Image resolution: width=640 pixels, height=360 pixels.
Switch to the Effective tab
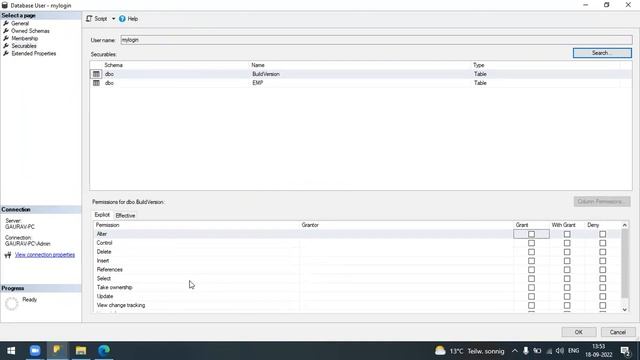click(125, 216)
